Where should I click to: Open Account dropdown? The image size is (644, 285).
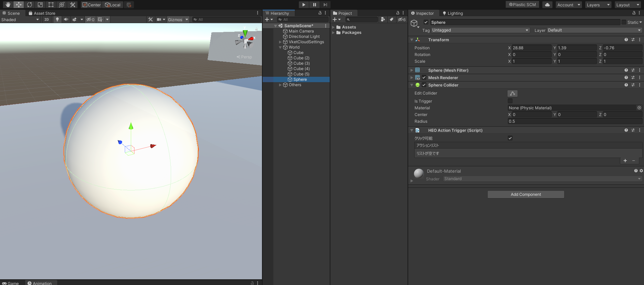tap(569, 5)
